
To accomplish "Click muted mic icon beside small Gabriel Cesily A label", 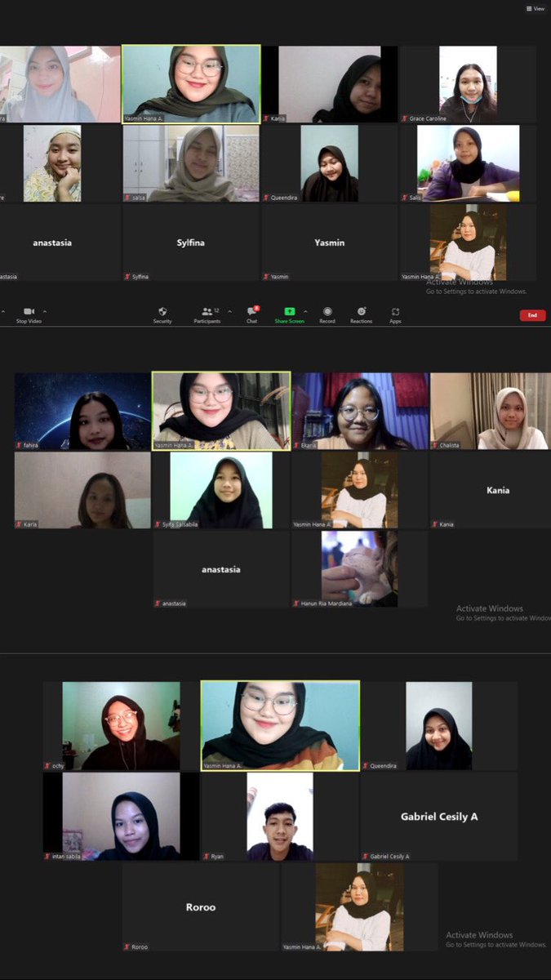I will coord(366,857).
